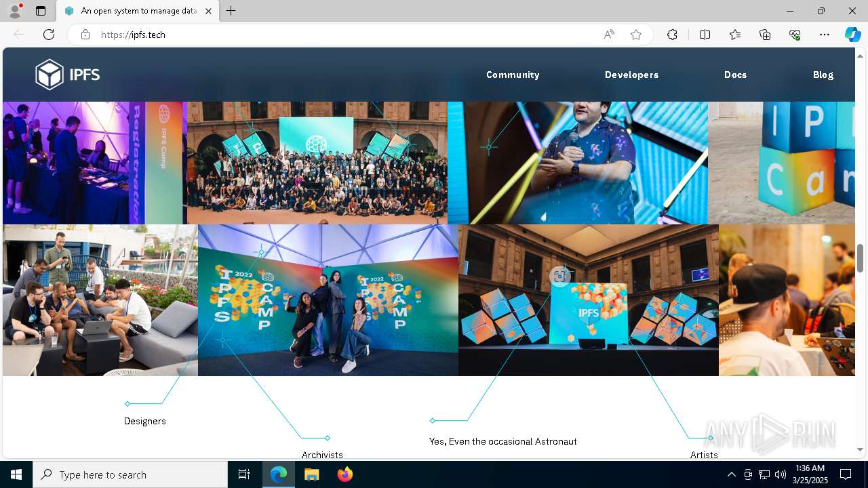
Task: Open the Windows Start menu
Action: (16, 474)
